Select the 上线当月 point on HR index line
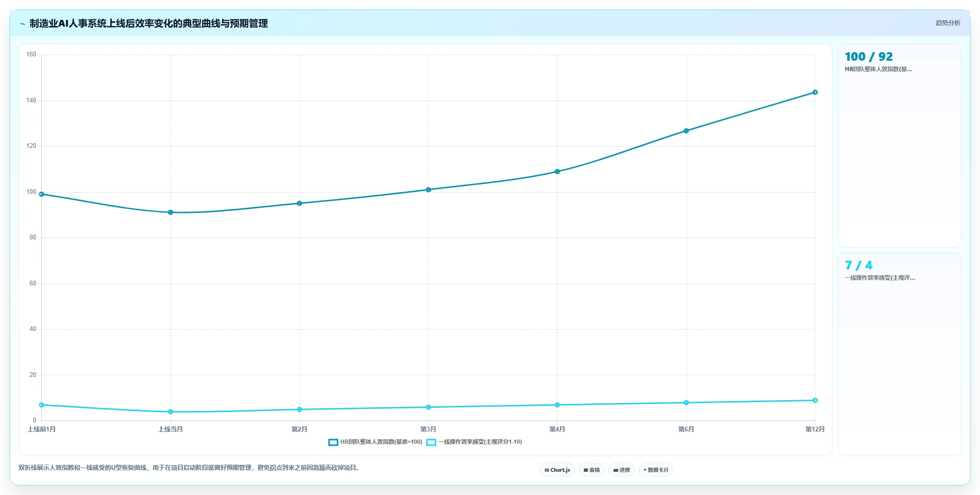This screenshot has height=495, width=980. [x=170, y=212]
